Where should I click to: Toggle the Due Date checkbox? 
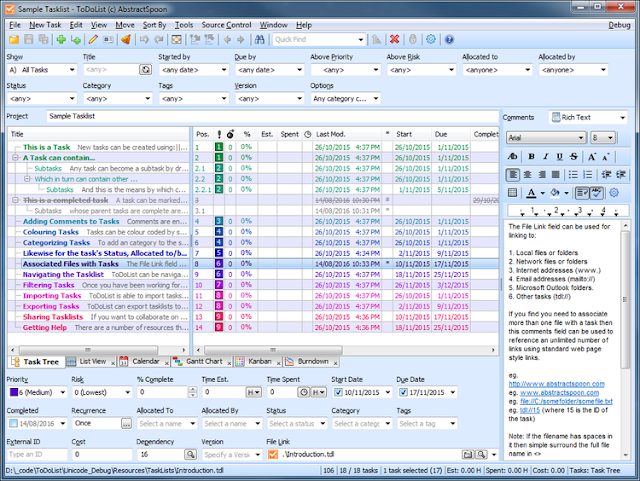coord(403,394)
